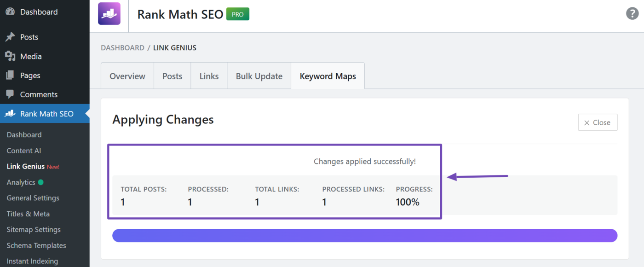The width and height of the screenshot is (644, 267).
Task: Click the Dashboard gauge icon in sidebar
Action: click(x=10, y=12)
